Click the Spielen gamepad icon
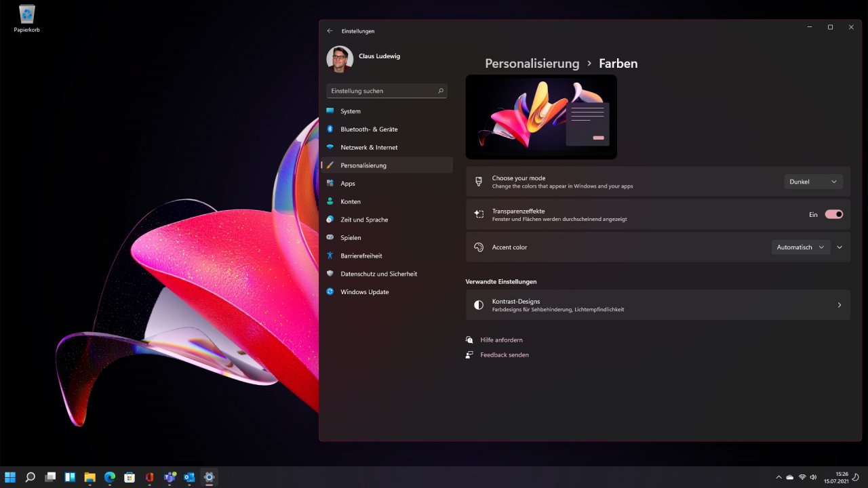Image resolution: width=868 pixels, height=488 pixels. coord(330,237)
